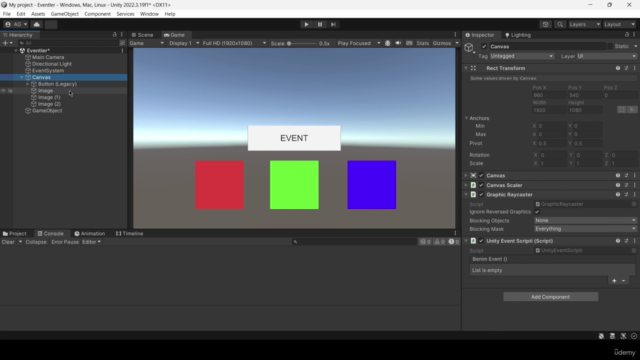Open the Tag Untagged dropdown
640x360 pixels.
522,56
